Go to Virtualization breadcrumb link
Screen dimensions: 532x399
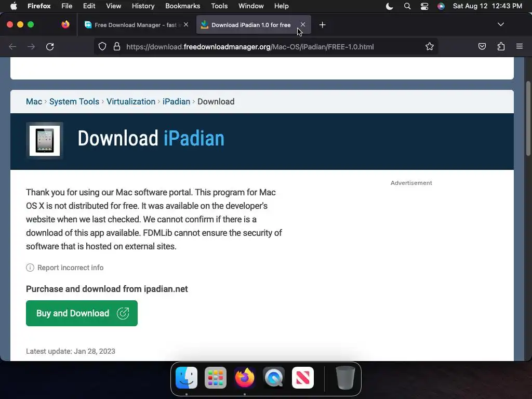click(131, 101)
